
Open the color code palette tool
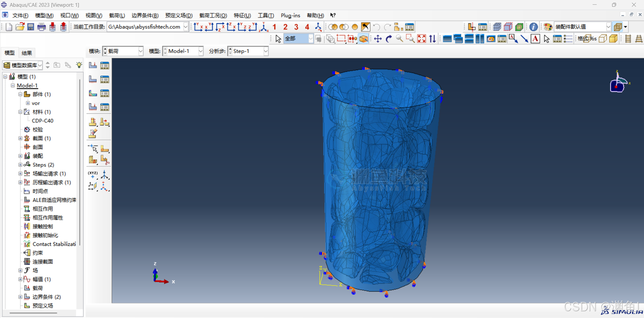click(x=548, y=27)
